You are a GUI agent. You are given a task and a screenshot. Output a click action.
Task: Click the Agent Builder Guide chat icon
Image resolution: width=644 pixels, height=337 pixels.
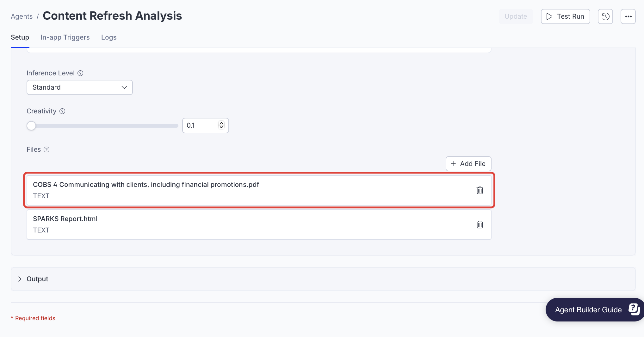pos(634,309)
